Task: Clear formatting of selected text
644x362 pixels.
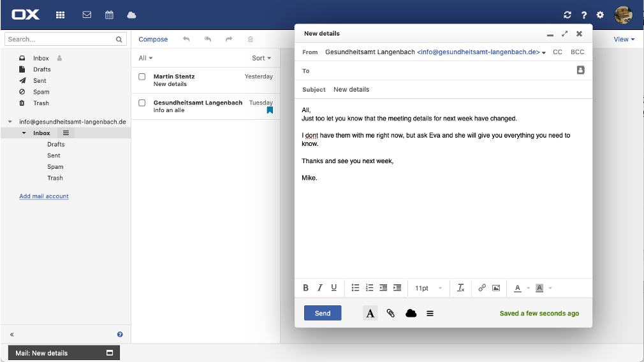Action: (x=461, y=288)
